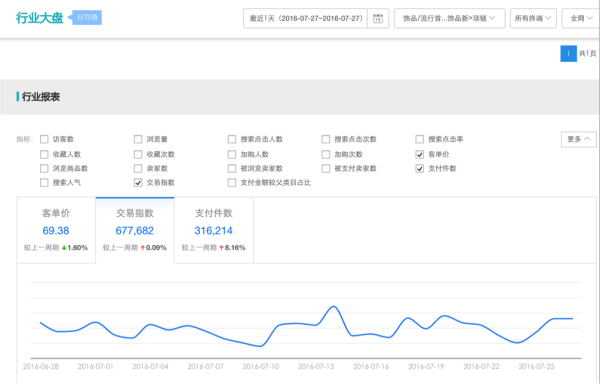Click the date range input field
The height and width of the screenshot is (384, 600).
coord(305,18)
